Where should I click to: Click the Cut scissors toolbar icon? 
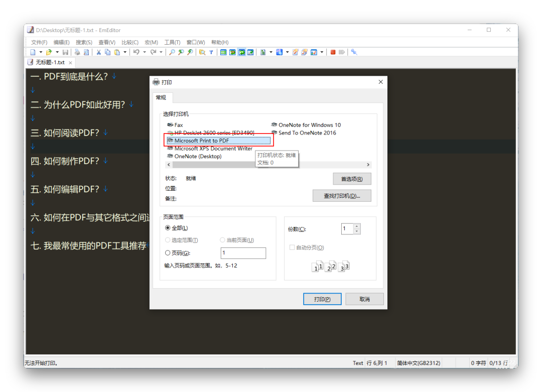(x=98, y=52)
